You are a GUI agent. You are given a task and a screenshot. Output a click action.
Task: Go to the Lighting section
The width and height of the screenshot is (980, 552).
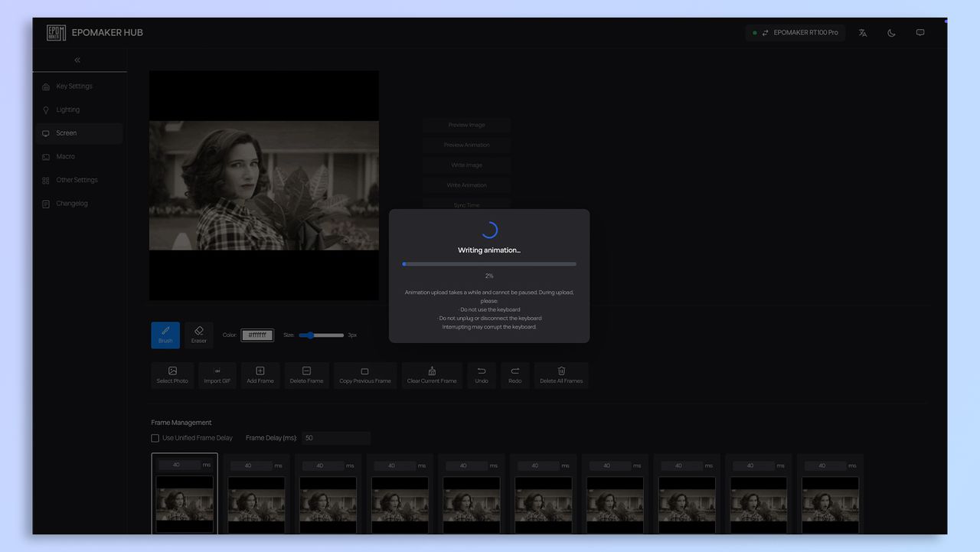(79, 109)
